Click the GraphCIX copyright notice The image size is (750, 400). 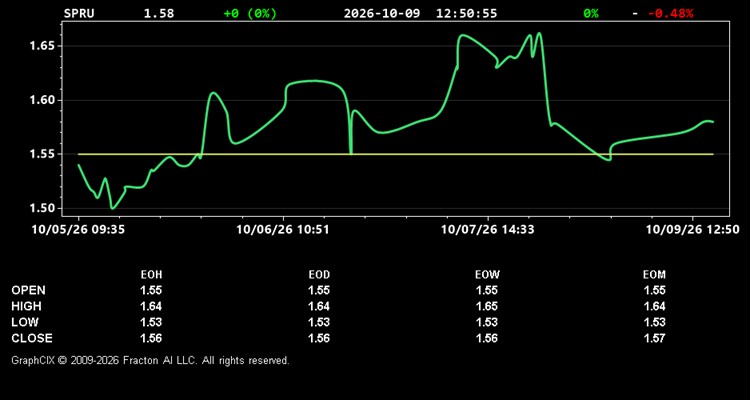[x=150, y=360]
